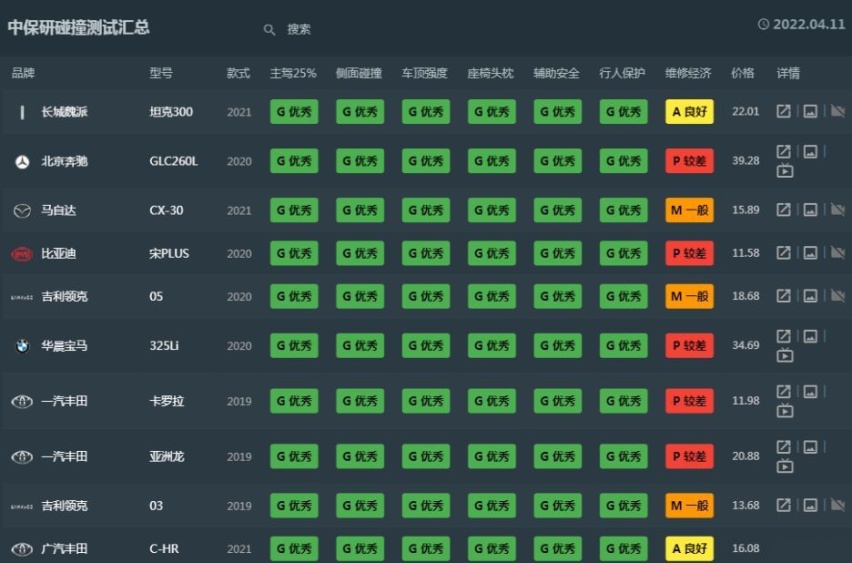Open external link for 坦克300 row
This screenshot has height=563, width=852.
783,111
